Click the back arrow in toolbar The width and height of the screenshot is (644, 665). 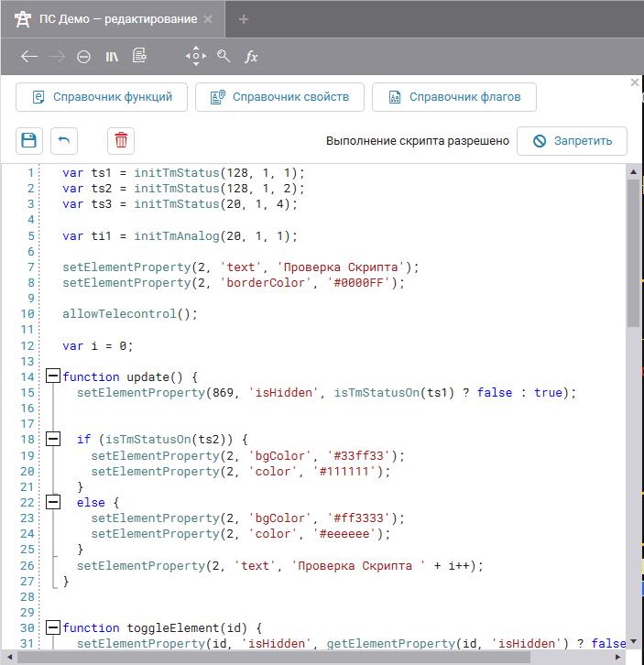(29, 57)
